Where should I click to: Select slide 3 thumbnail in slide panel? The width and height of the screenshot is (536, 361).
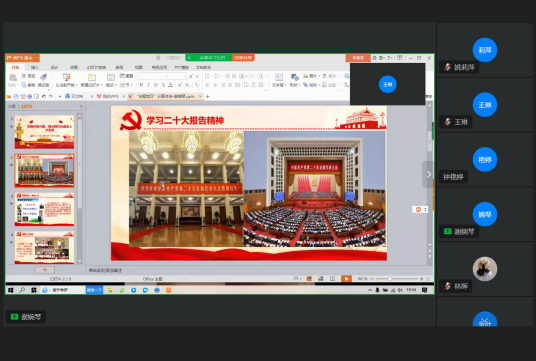point(44,209)
